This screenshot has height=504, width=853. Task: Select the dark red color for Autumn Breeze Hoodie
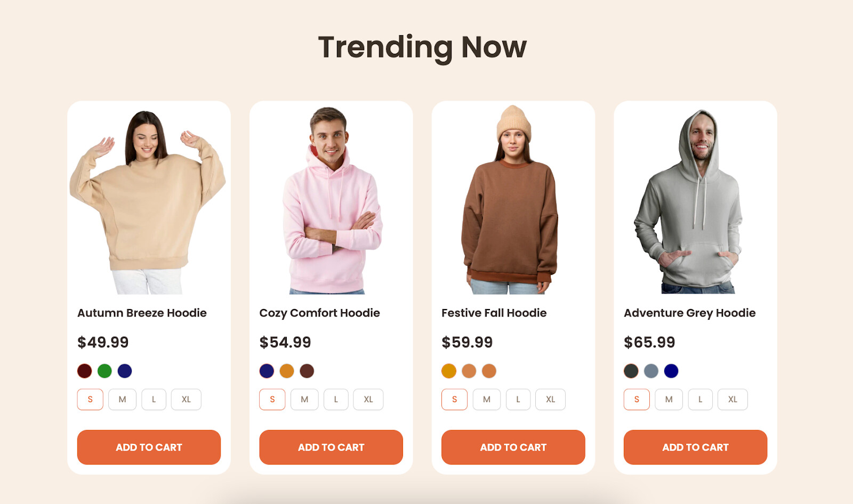pos(84,371)
